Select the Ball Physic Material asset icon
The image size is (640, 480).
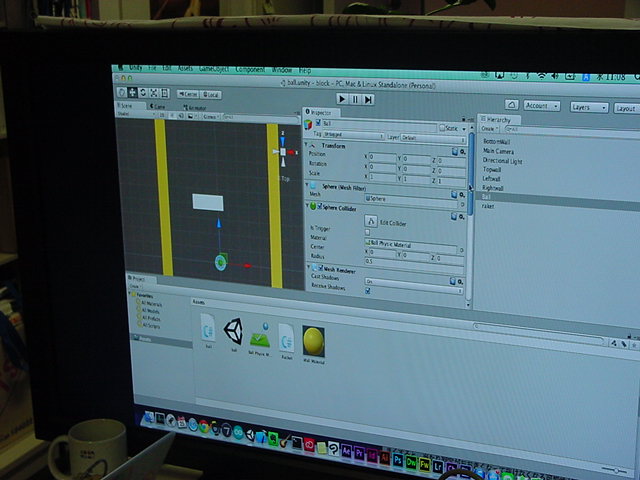pos(260,335)
